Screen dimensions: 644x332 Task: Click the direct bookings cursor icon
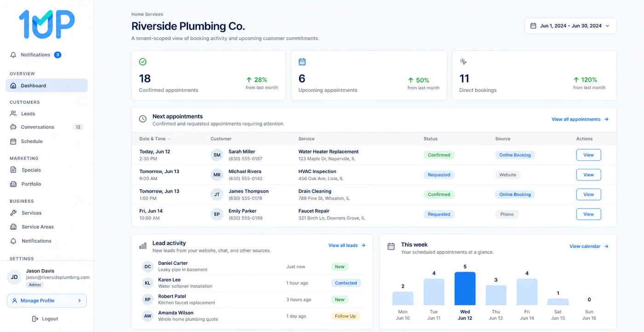(463, 62)
